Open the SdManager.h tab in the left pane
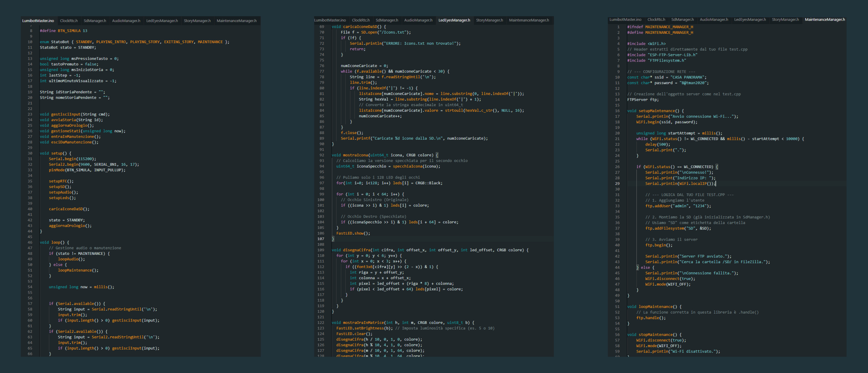 click(95, 21)
